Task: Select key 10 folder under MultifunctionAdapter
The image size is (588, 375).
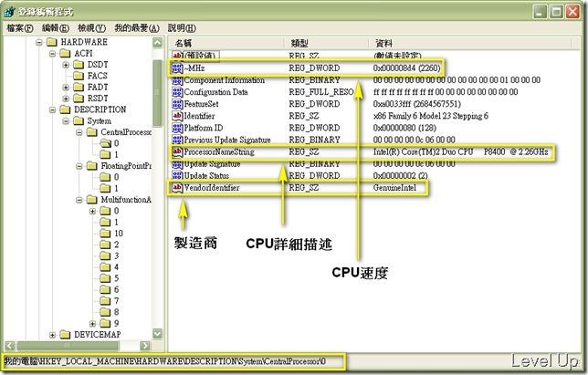Action: click(x=105, y=233)
